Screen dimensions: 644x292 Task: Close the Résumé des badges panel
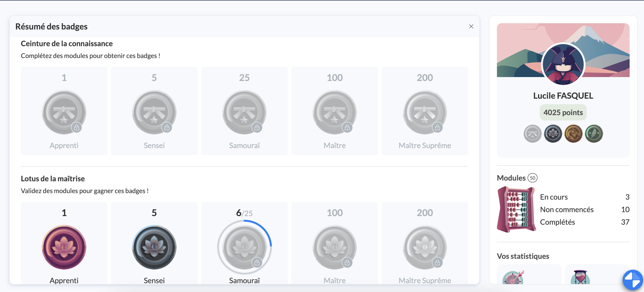click(471, 26)
